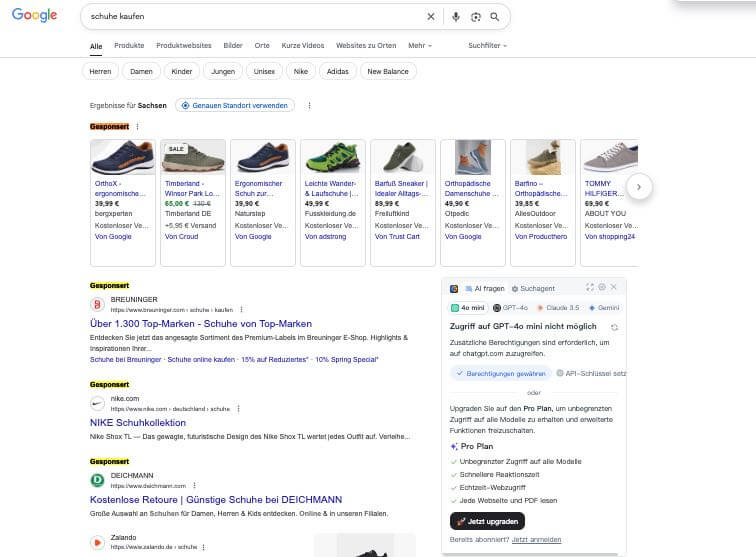Filter results by Kinder chip
The image size is (756, 557).
[182, 71]
